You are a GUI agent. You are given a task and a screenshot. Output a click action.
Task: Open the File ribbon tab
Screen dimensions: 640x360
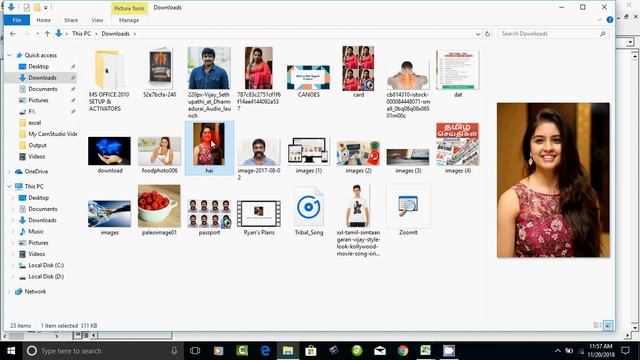pyautogui.click(x=17, y=20)
